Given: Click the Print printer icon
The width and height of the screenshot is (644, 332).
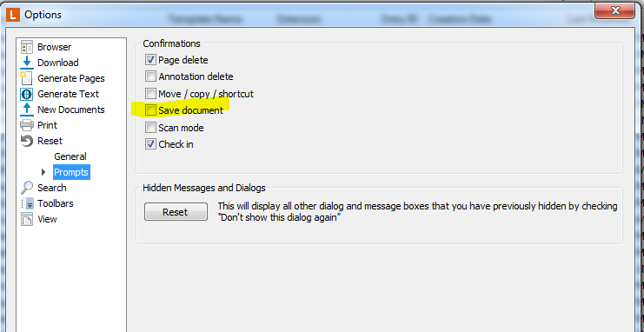Looking at the screenshot, I should 27,125.
